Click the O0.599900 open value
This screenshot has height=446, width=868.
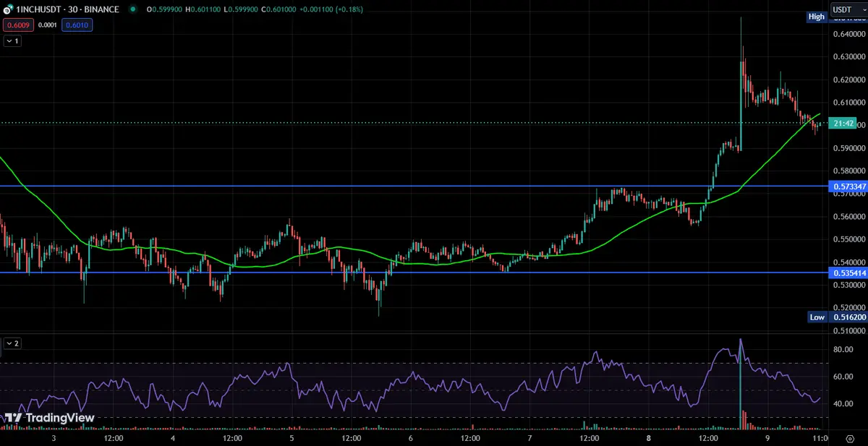tap(163, 10)
